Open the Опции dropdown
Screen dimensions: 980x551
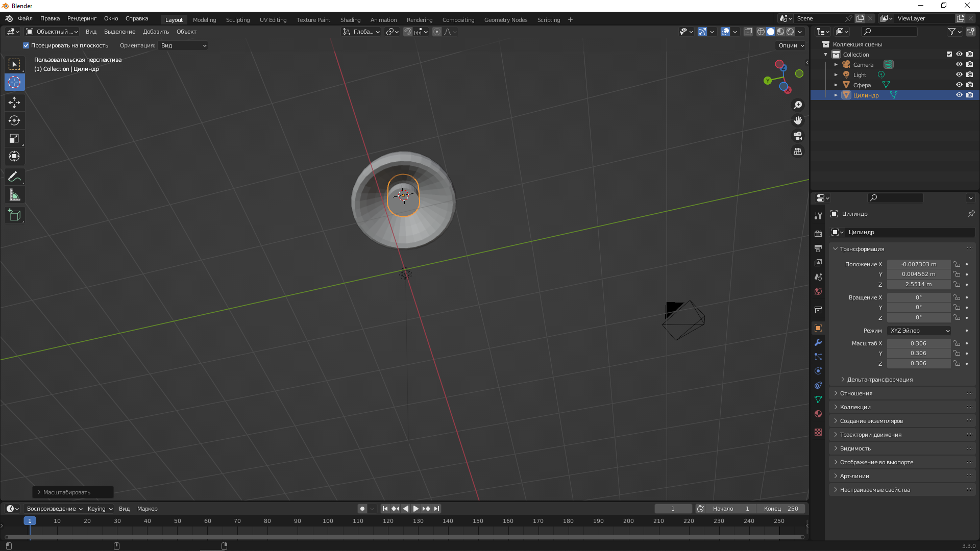791,45
